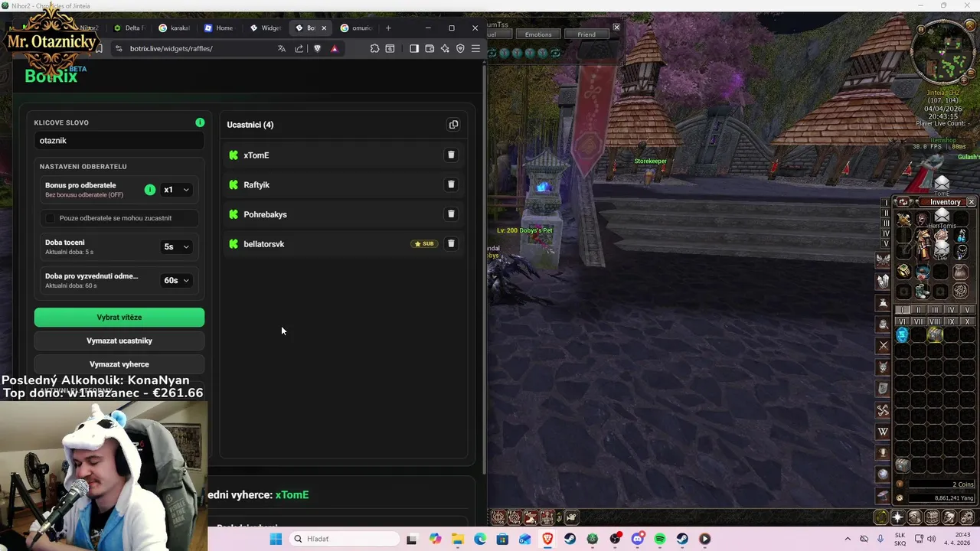The image size is (980, 551).
Task: Click the Windows taskbar search box
Action: point(345,539)
